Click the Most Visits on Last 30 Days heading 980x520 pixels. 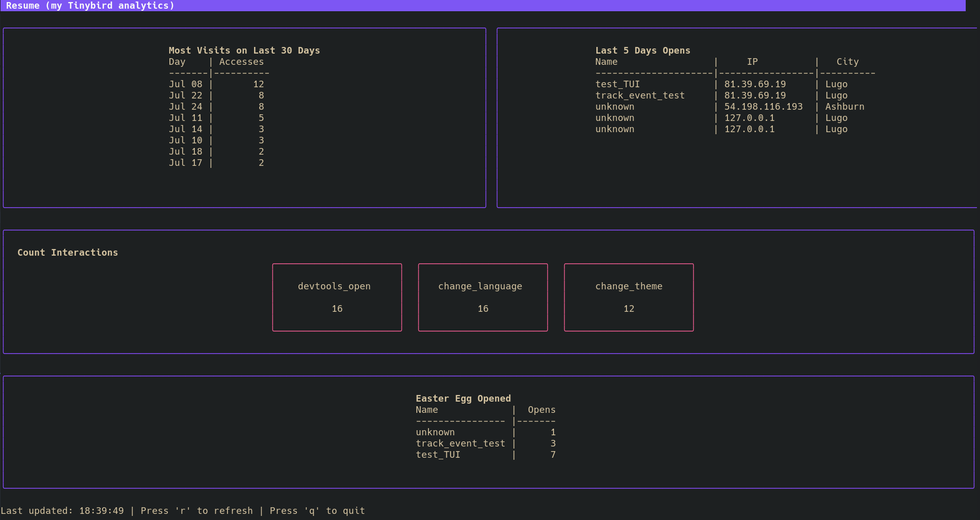coord(244,51)
